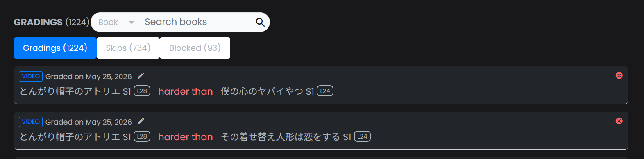Remove the second grading using red X icon

619,121
